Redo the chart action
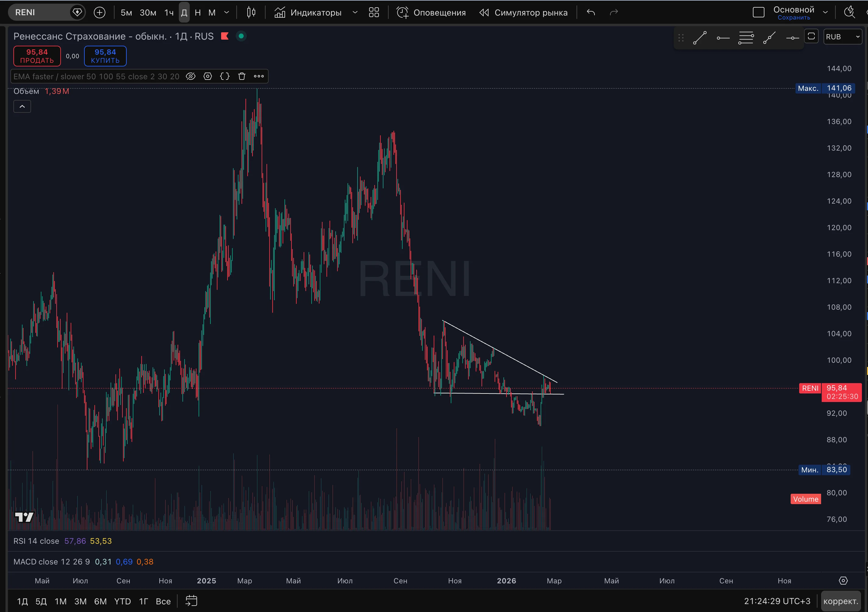868x612 pixels. (x=614, y=12)
